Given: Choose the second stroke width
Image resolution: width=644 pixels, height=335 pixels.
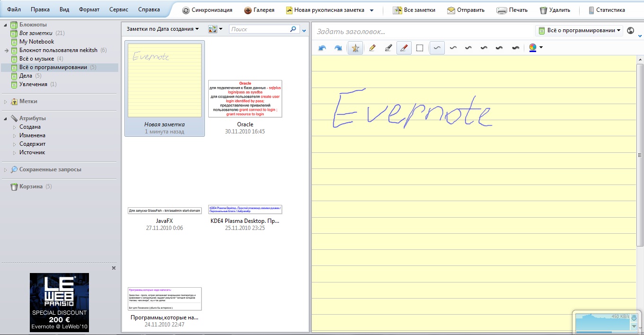Looking at the screenshot, I should click(453, 48).
